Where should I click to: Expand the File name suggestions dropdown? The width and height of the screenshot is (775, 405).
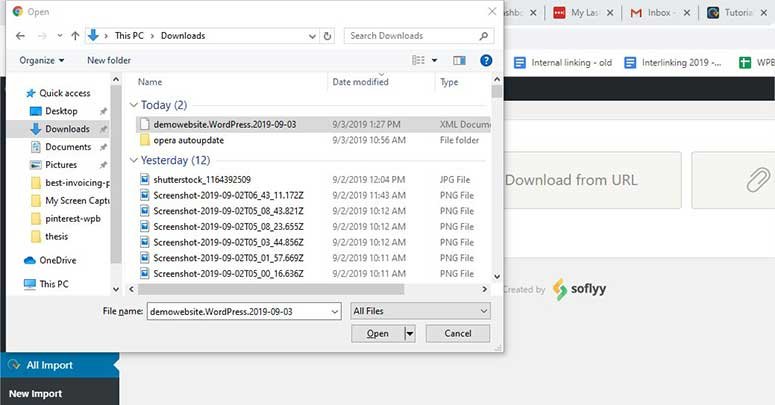335,312
